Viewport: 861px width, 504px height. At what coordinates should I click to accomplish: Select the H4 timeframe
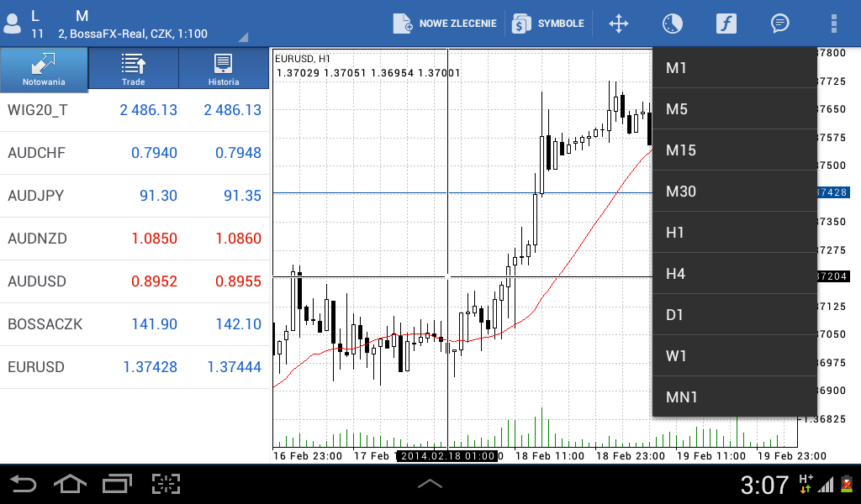pyautogui.click(x=734, y=274)
